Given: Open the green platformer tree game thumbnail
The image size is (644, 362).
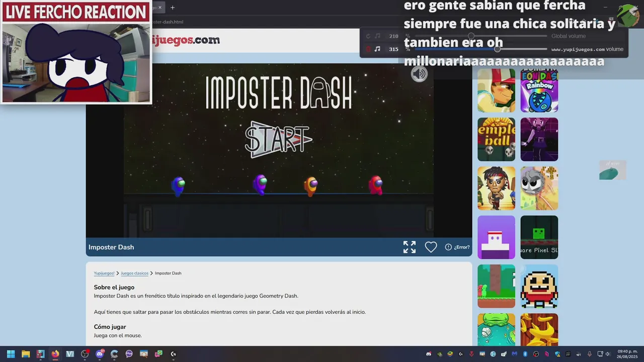Looking at the screenshot, I should [x=497, y=286].
